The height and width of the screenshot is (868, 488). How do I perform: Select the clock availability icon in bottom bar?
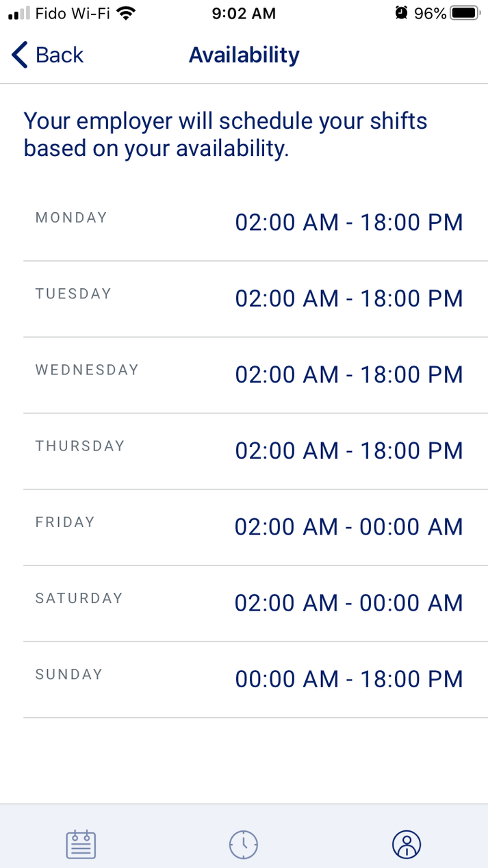244,844
